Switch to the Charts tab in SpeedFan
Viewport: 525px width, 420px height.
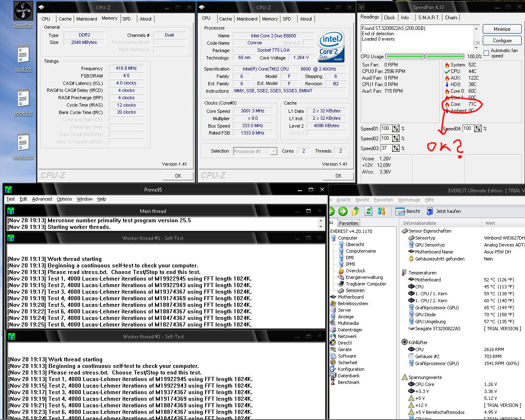pyautogui.click(x=451, y=18)
